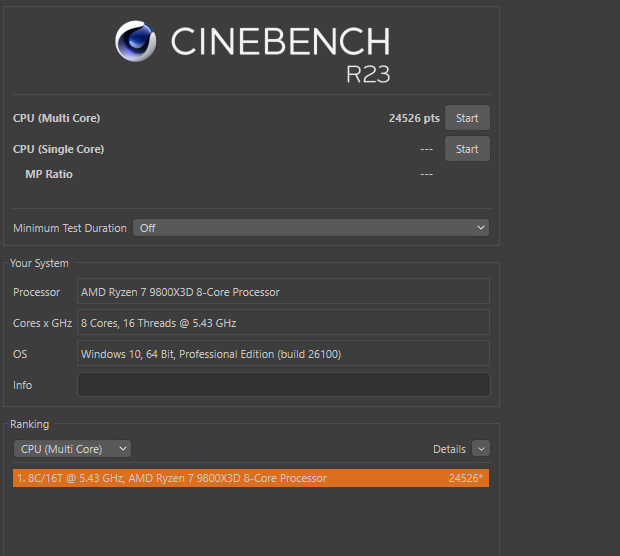Click the 24526 pts multi core score
The height and width of the screenshot is (556, 620).
coord(414,118)
